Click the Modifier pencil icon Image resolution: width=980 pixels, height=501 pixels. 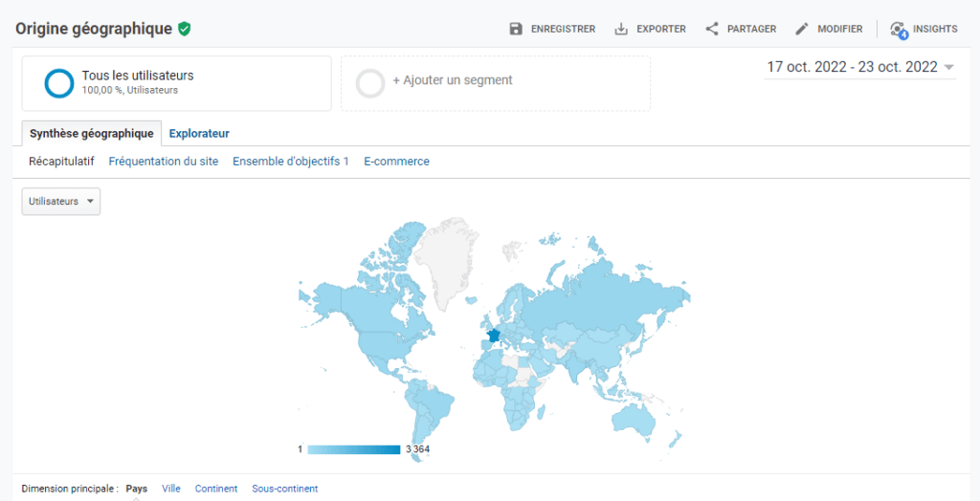(802, 29)
